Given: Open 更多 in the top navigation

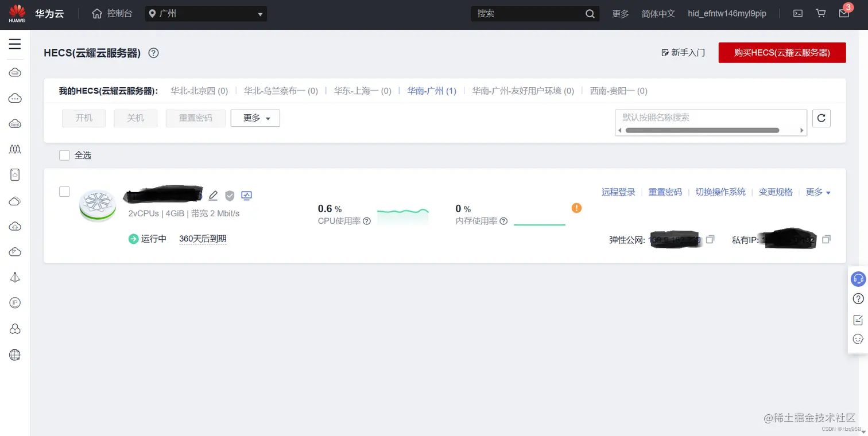Looking at the screenshot, I should (x=621, y=14).
